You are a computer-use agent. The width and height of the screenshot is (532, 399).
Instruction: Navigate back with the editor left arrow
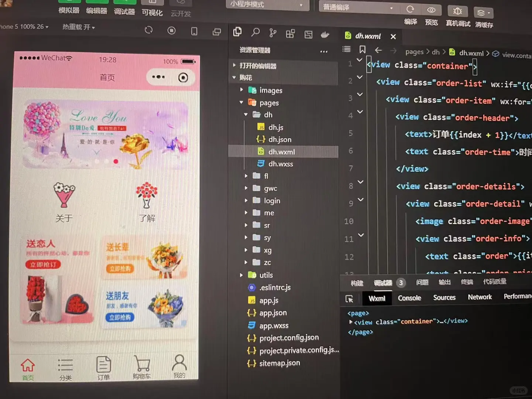pyautogui.click(x=378, y=50)
